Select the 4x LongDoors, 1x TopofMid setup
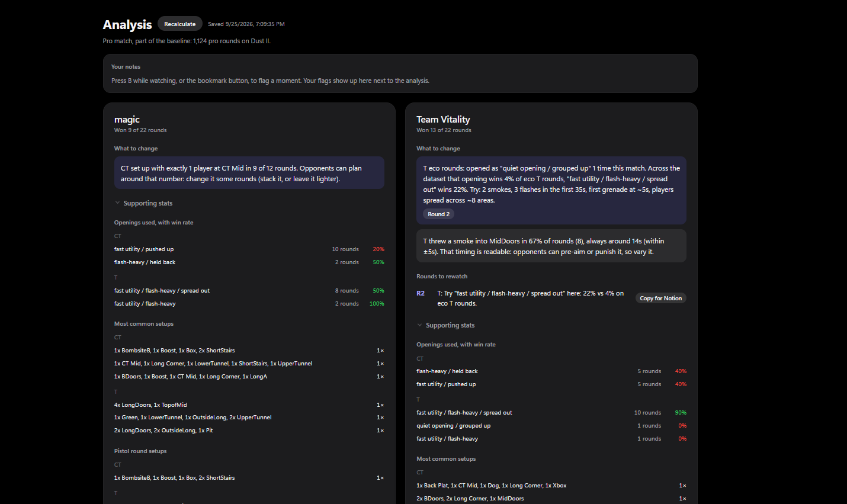Screen dimensions: 847x504 pyautogui.click(x=249, y=405)
